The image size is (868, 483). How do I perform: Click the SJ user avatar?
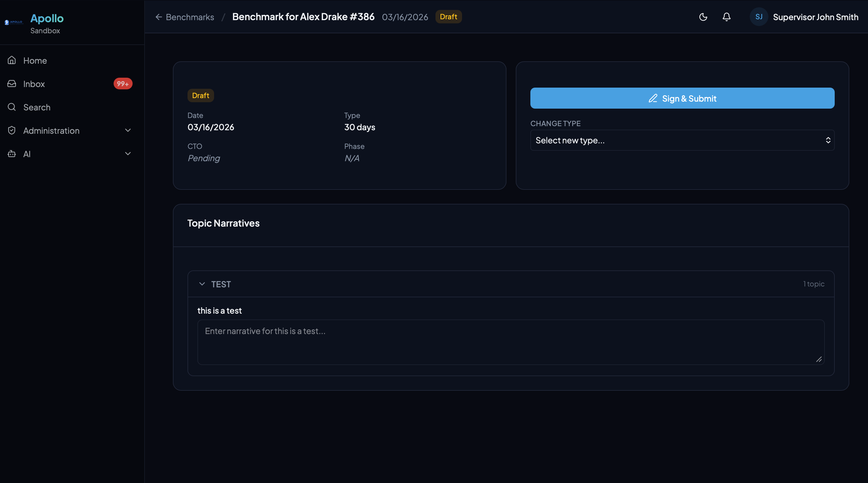758,17
